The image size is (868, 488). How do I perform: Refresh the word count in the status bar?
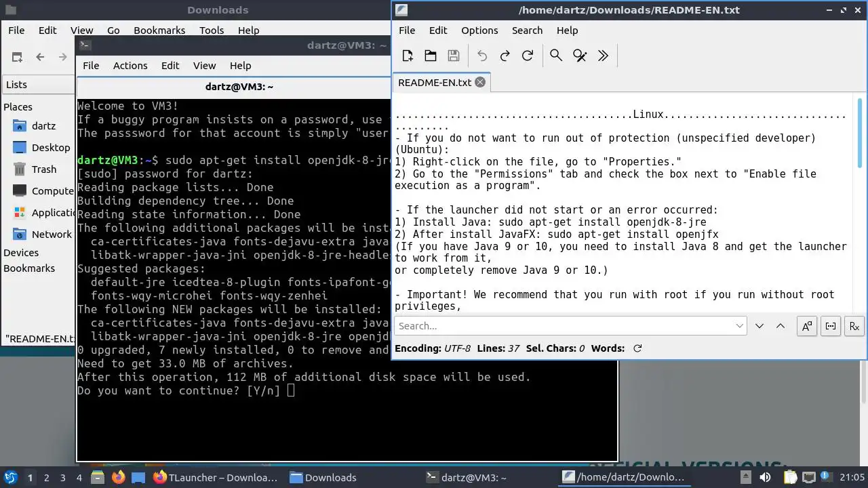click(x=637, y=348)
